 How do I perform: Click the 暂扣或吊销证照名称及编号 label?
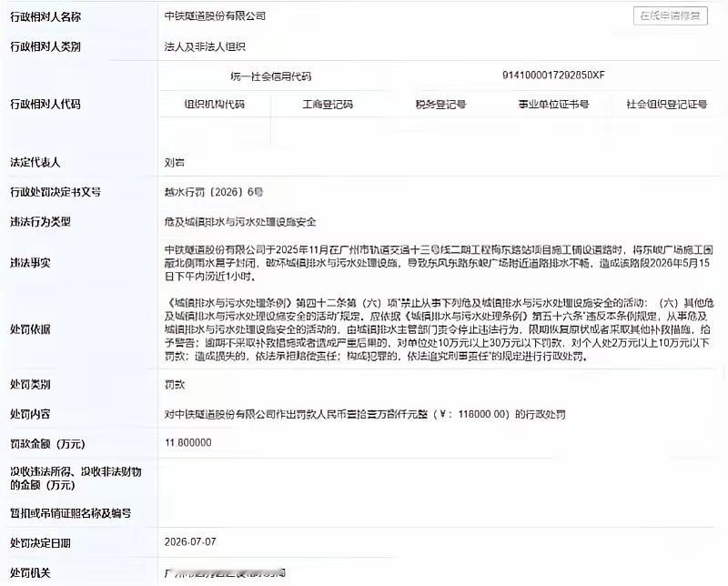point(71,513)
